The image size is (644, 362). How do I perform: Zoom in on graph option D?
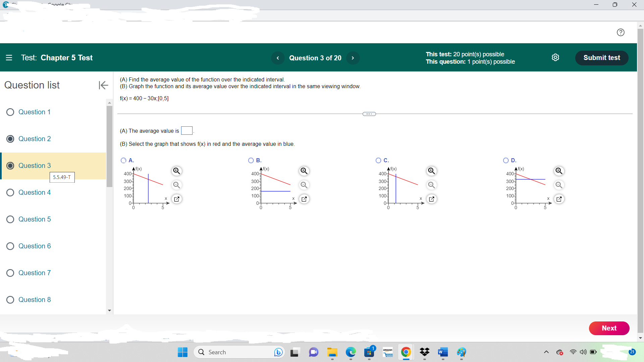coord(559,171)
